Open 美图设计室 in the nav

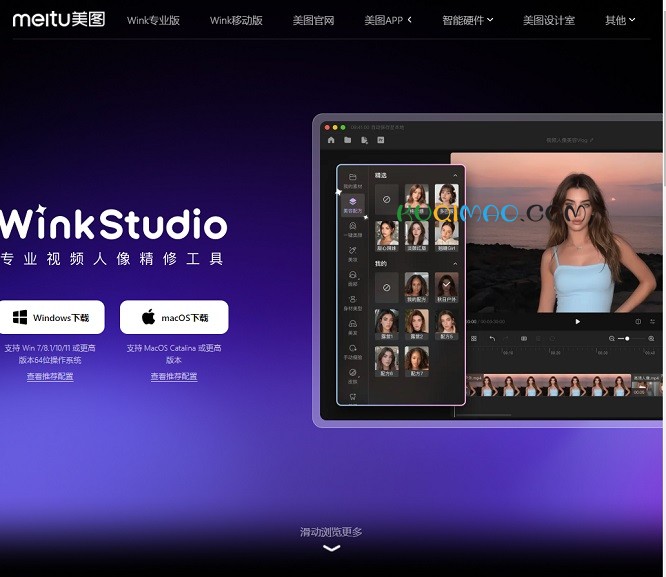pyautogui.click(x=549, y=20)
